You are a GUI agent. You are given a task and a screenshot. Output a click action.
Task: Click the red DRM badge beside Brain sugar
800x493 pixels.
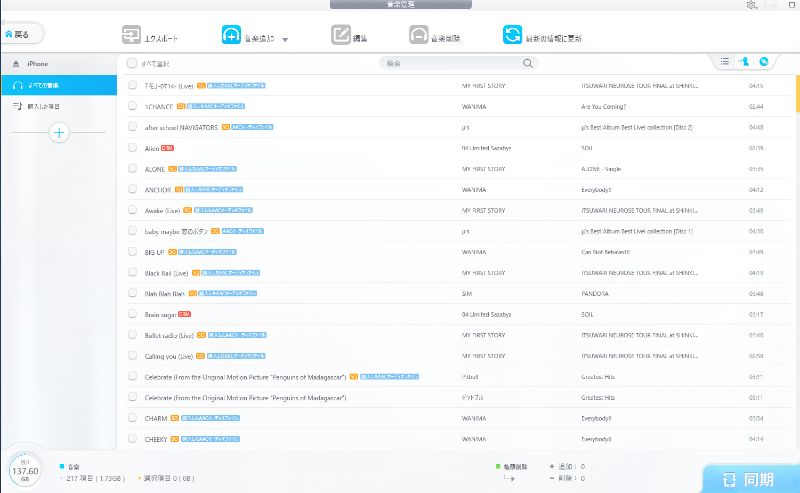coord(184,314)
